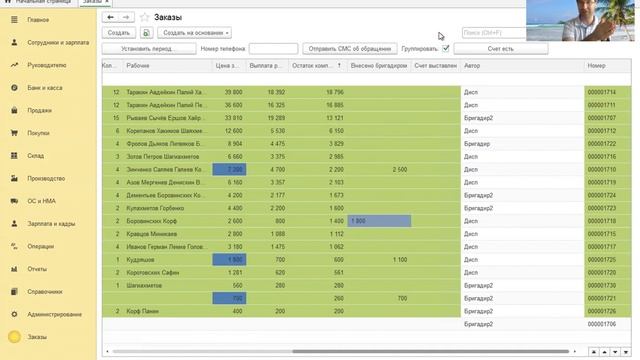Screen dimensions: 640x360
Task: Jump to the first table row arrow
Action: (594, 352)
